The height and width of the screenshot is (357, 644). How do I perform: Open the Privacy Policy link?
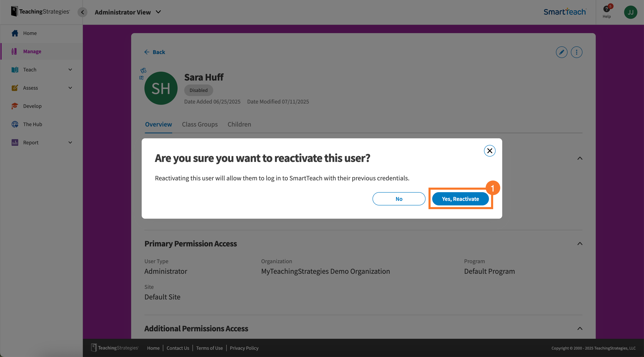point(244,348)
